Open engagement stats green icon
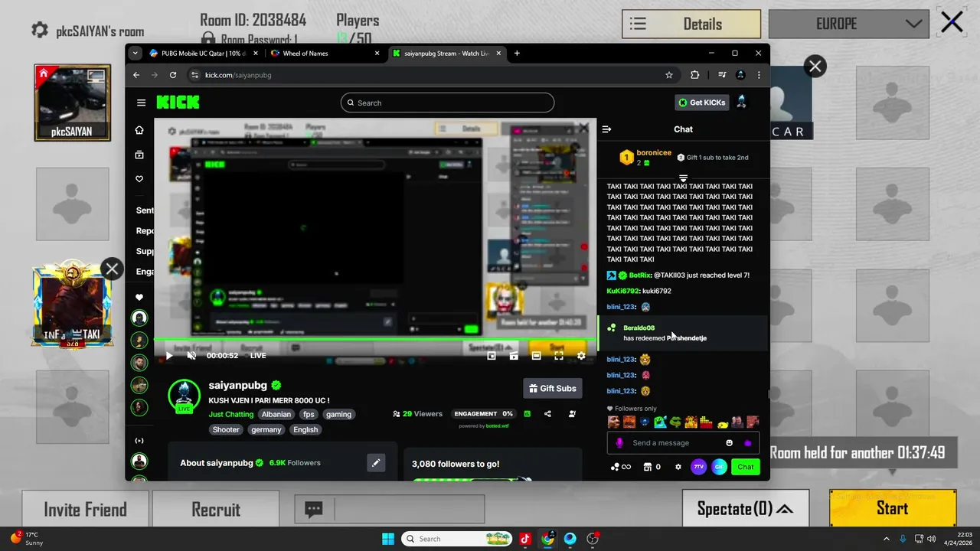Image resolution: width=980 pixels, height=551 pixels. [x=527, y=414]
